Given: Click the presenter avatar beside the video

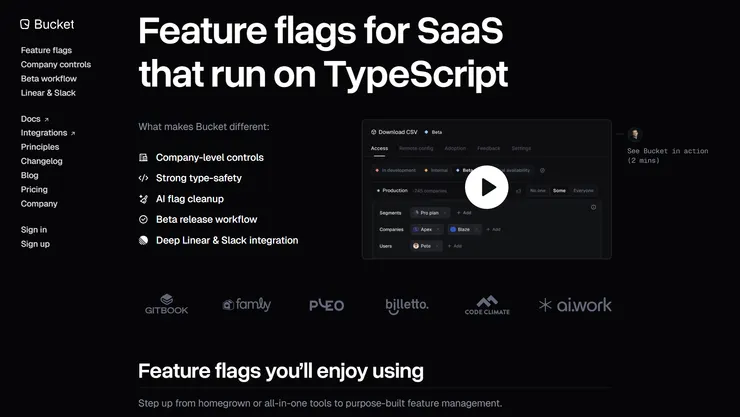Looking at the screenshot, I should 635,134.
